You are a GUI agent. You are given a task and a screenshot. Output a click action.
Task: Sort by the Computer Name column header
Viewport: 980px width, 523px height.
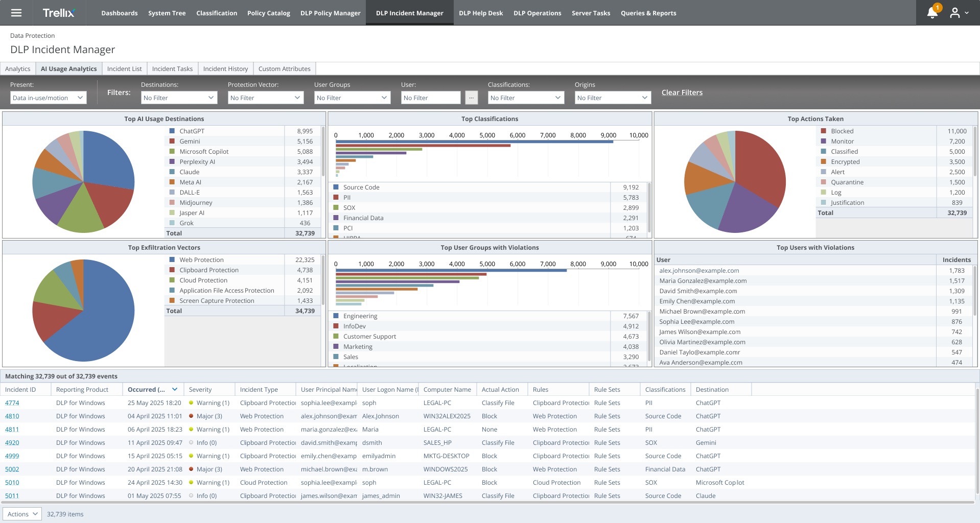(447, 390)
